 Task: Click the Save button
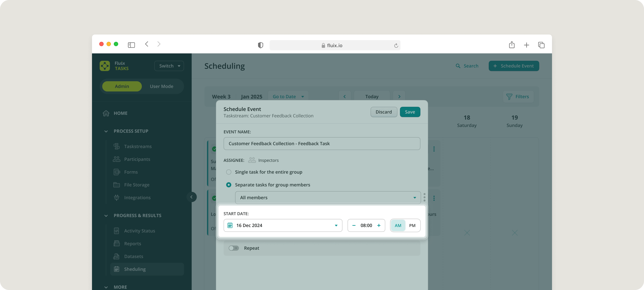(x=410, y=112)
